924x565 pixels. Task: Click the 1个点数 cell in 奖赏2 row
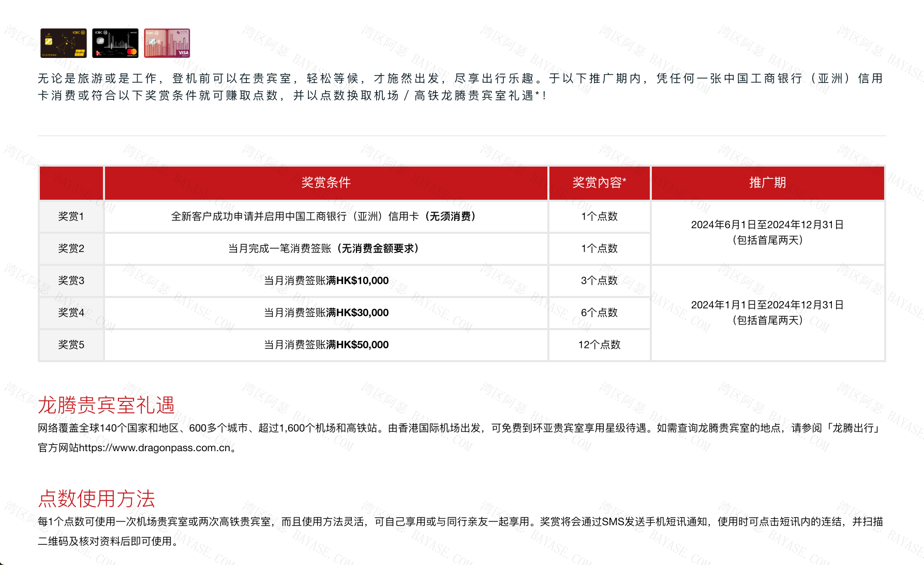pyautogui.click(x=599, y=248)
